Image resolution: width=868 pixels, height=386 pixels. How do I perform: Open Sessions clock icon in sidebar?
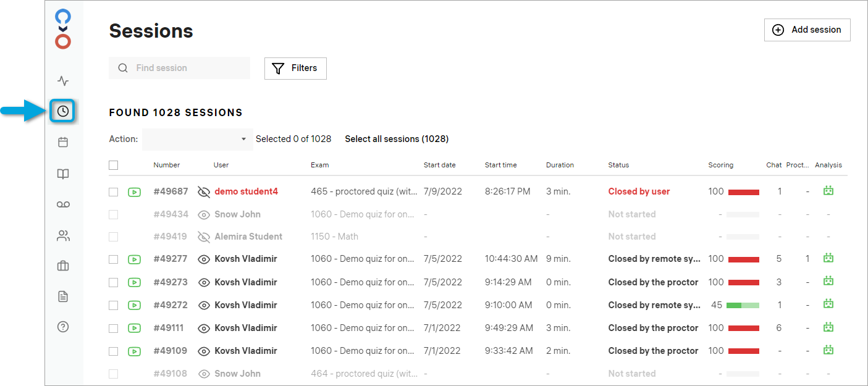pyautogui.click(x=63, y=111)
